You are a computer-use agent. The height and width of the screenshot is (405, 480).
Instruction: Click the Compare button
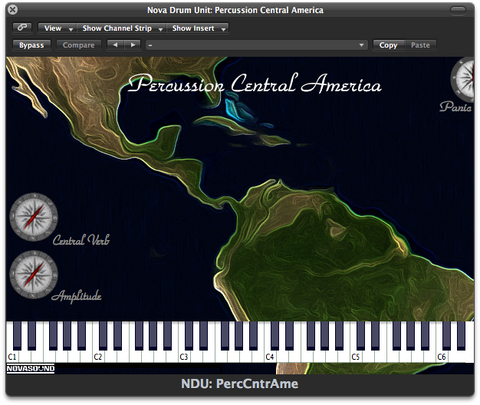click(79, 45)
